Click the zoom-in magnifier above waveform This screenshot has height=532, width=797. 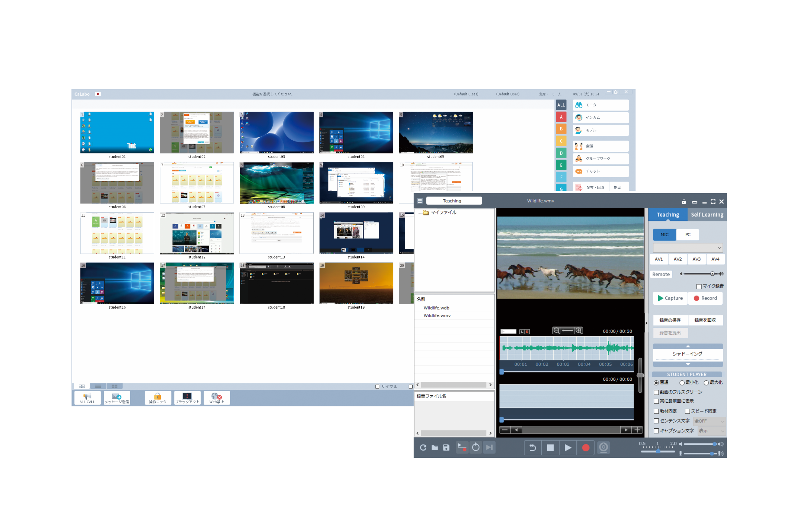click(579, 331)
